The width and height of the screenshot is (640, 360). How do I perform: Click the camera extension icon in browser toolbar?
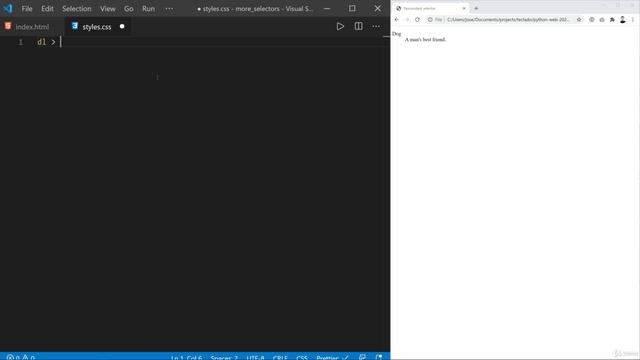[x=602, y=20]
